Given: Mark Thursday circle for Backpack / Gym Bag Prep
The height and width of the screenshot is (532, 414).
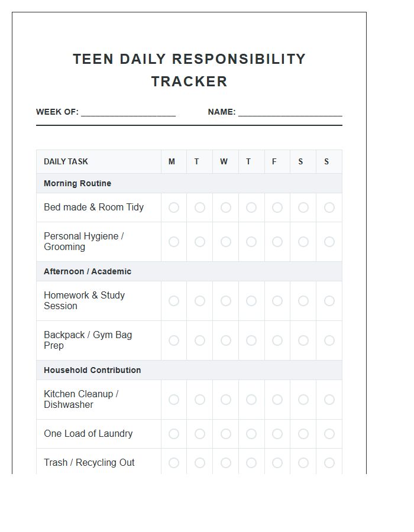Looking at the screenshot, I should (251, 340).
